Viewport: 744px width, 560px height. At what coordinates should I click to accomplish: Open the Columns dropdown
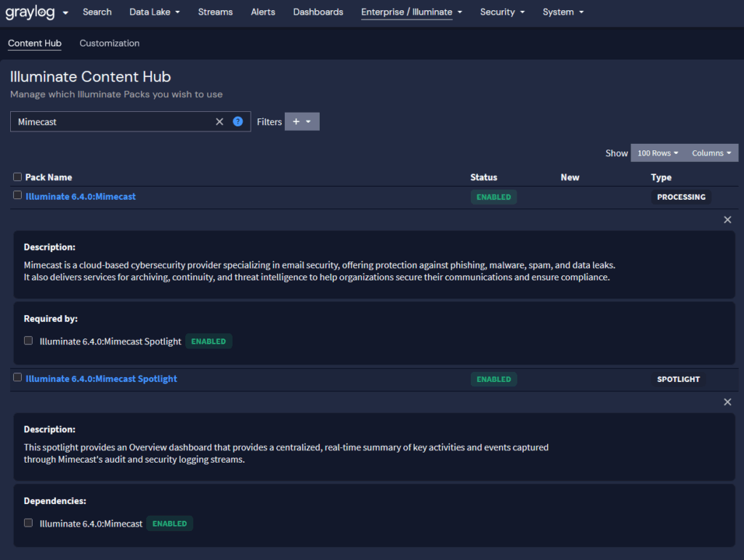pyautogui.click(x=711, y=153)
